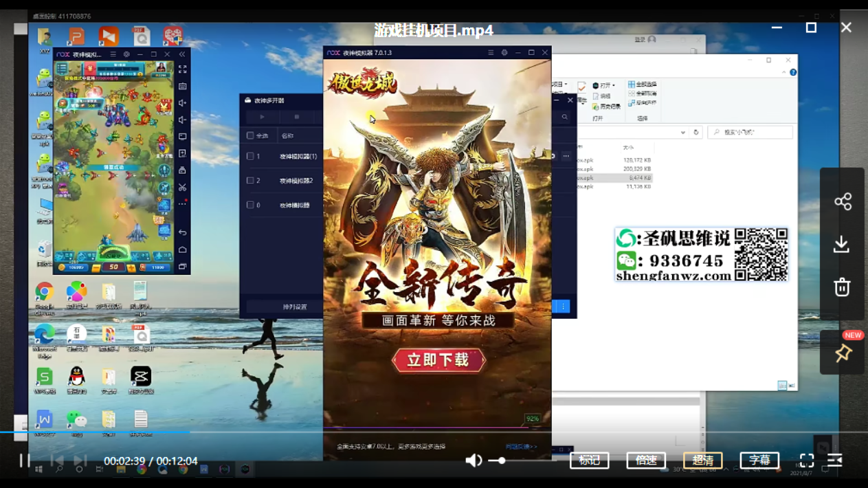Viewport: 868px width, 488px height.
Task: Open menu of the Nox 7.0.1.3 emulator
Action: (x=491, y=53)
